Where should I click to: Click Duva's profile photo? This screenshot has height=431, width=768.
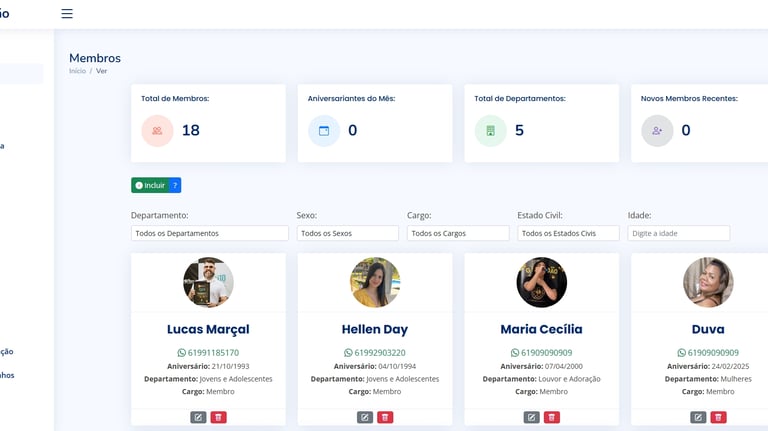coord(708,282)
